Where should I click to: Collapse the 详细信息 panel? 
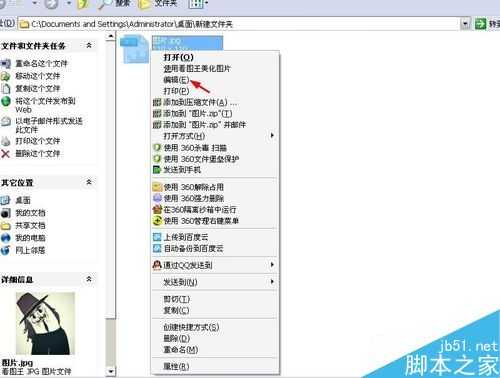tap(89, 279)
